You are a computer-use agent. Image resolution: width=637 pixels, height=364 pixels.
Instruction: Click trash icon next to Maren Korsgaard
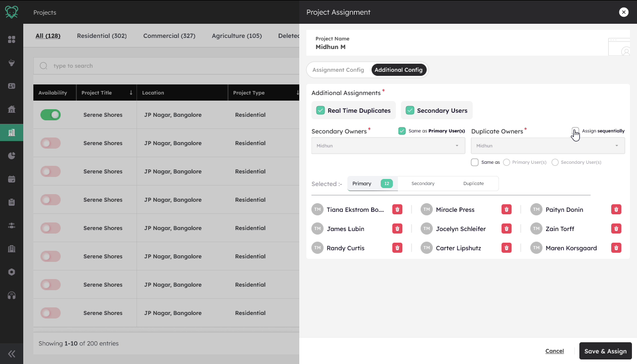(x=616, y=248)
